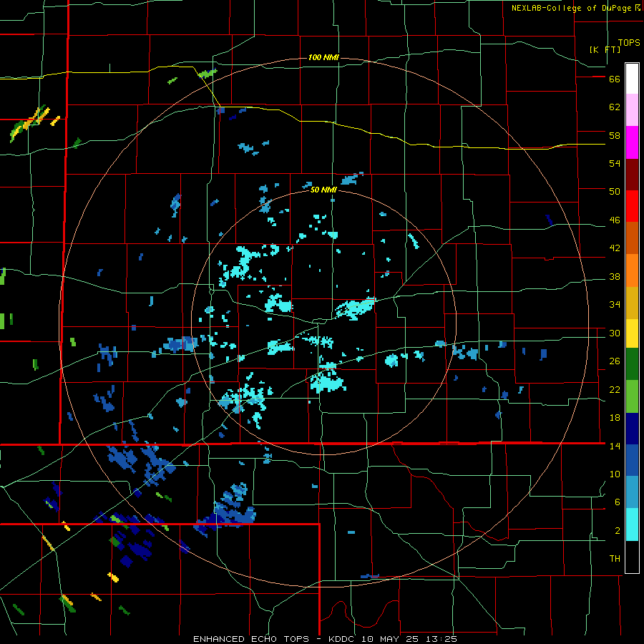Select the light green legend swatch
The height and width of the screenshot is (644, 644).
coord(632,396)
